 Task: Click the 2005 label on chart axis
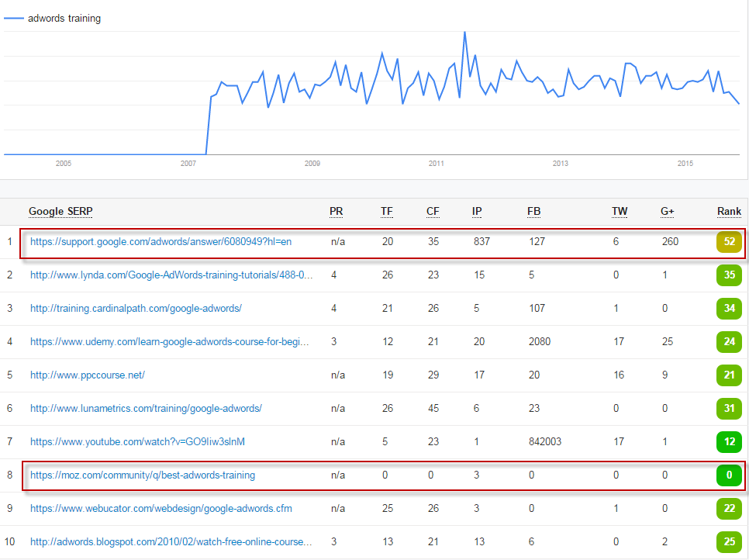point(64,164)
